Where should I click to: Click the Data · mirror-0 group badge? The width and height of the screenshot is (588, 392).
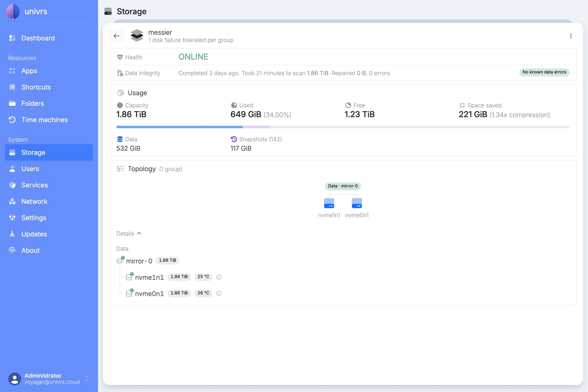tap(343, 186)
